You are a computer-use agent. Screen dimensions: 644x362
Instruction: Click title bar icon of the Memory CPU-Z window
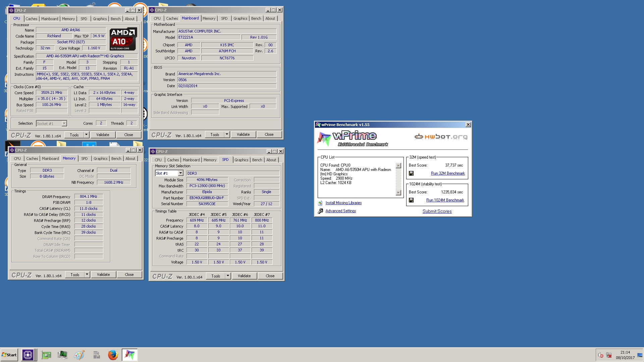pyautogui.click(x=12, y=150)
